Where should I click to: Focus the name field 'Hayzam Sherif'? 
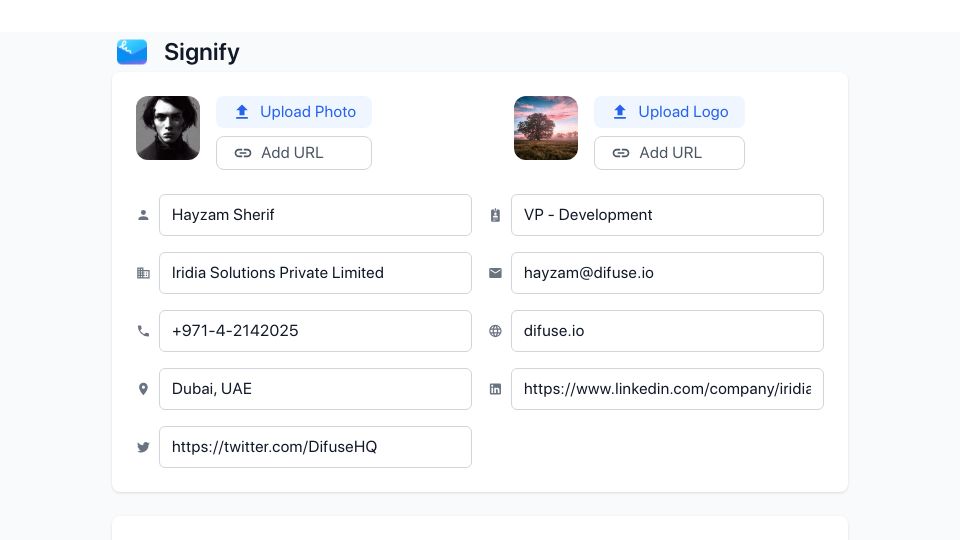315,215
